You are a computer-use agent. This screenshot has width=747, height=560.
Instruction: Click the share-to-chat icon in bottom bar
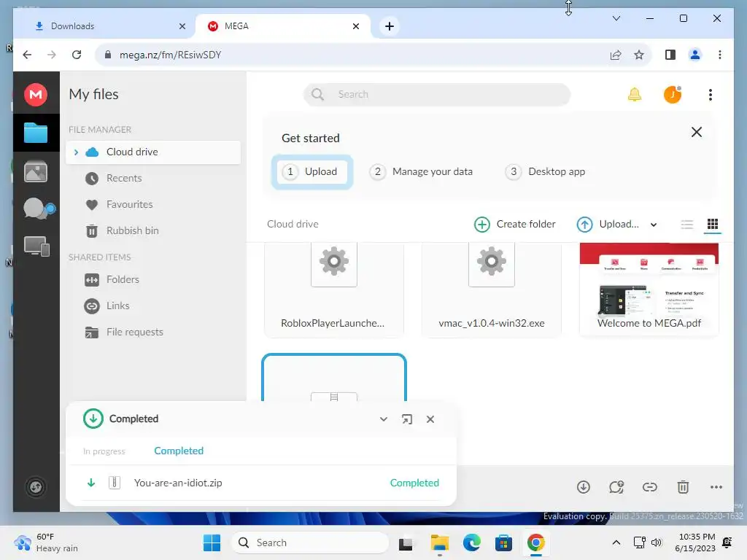pyautogui.click(x=616, y=487)
